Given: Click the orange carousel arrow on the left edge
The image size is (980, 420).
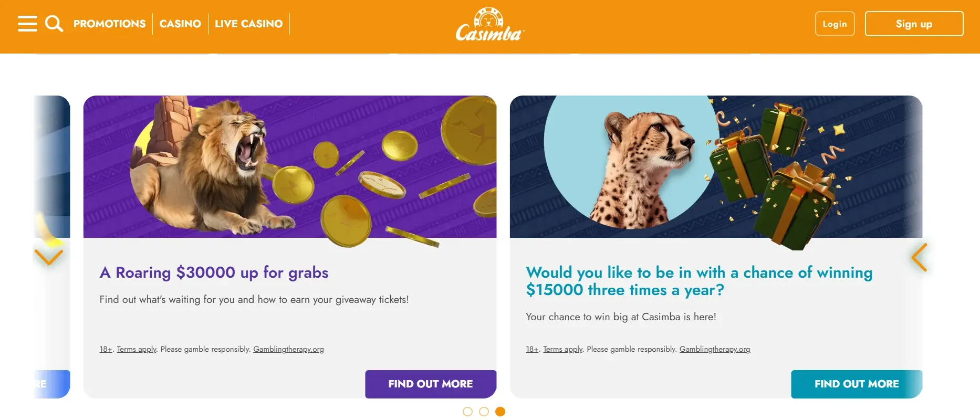Looking at the screenshot, I should coord(48,257).
